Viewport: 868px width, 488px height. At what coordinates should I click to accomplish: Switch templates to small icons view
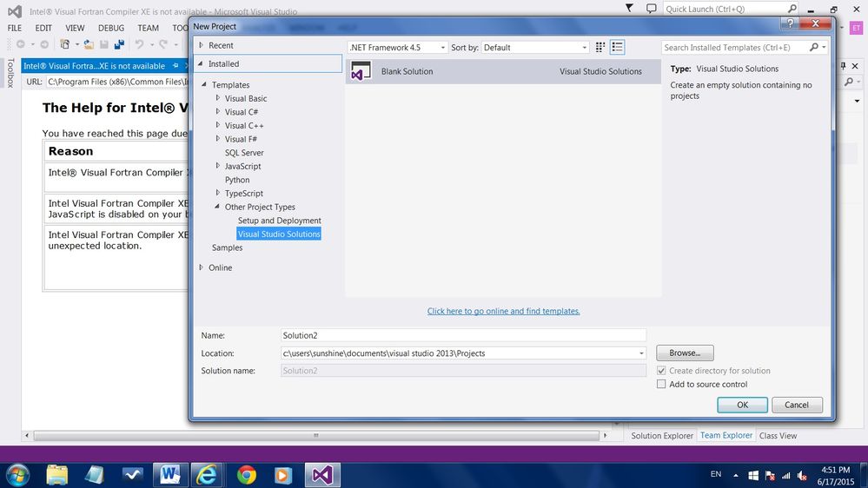click(600, 48)
